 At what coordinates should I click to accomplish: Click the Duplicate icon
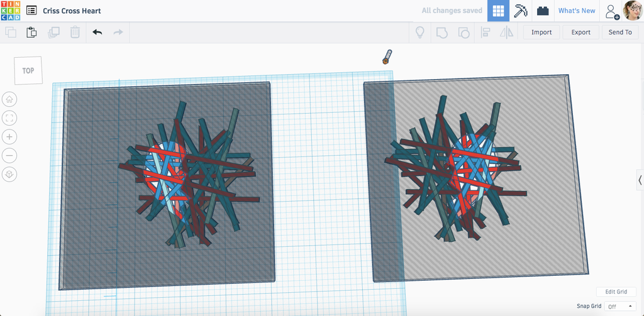pos(53,33)
